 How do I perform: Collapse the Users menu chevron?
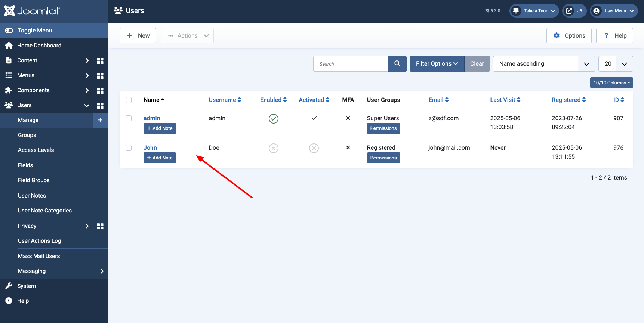pos(87,105)
